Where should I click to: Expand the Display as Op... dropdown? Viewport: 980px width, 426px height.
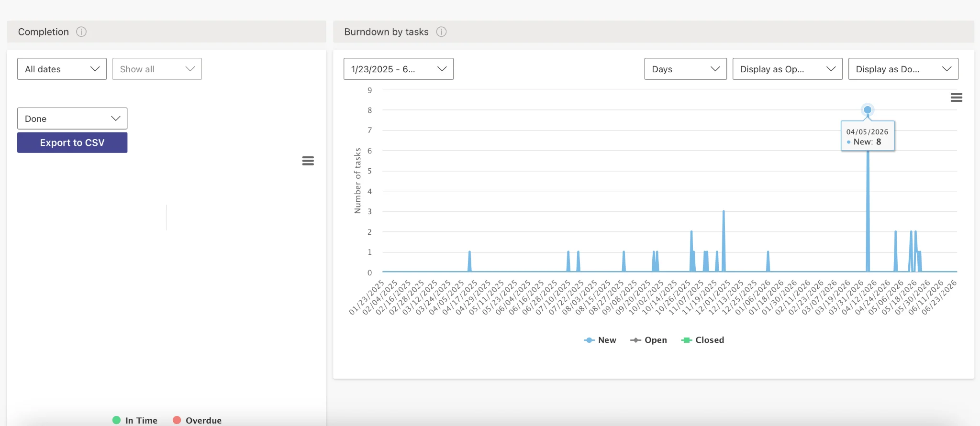(787, 69)
